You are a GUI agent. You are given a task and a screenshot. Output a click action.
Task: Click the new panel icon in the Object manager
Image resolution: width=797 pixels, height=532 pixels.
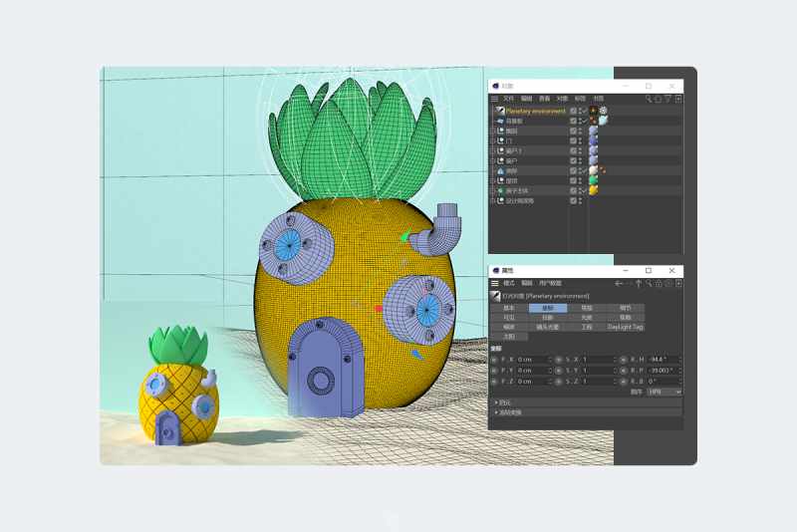pos(678,99)
